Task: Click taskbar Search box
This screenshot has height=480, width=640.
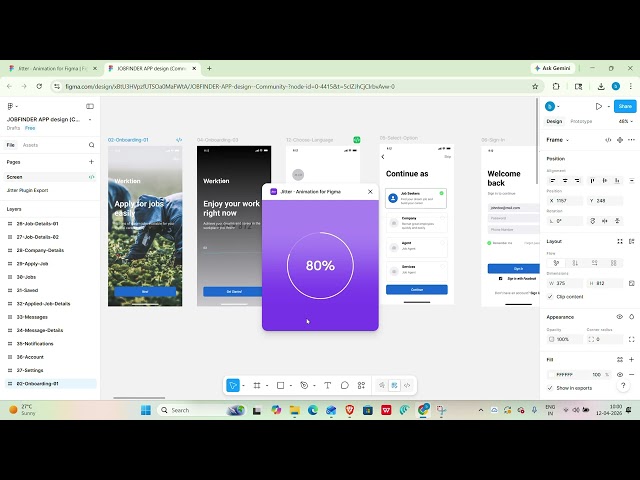Action: [200, 410]
